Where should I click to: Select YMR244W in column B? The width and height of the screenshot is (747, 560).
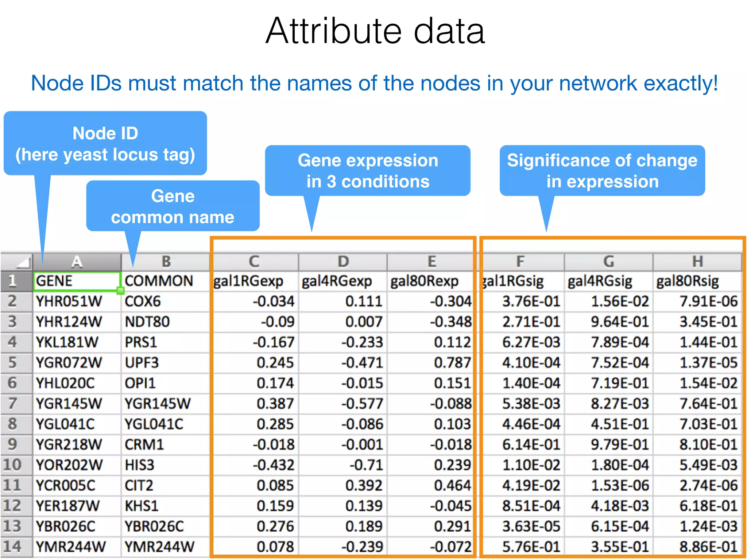point(166,547)
